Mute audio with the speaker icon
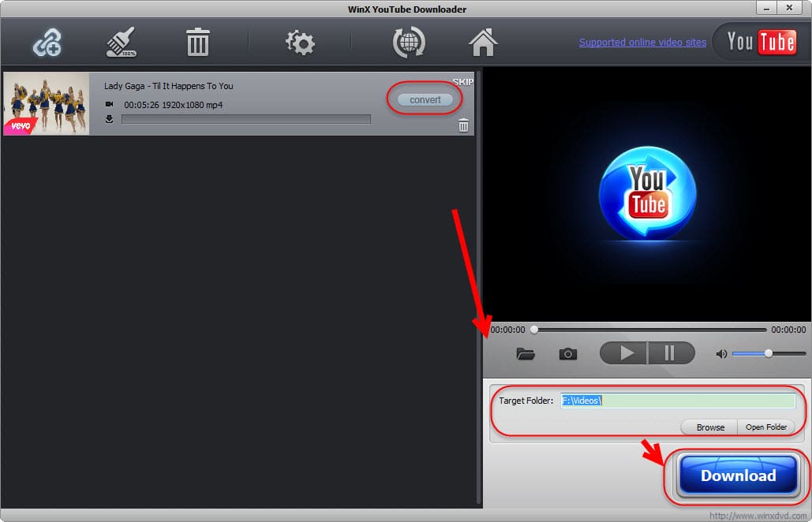This screenshot has width=812, height=522. (721, 354)
